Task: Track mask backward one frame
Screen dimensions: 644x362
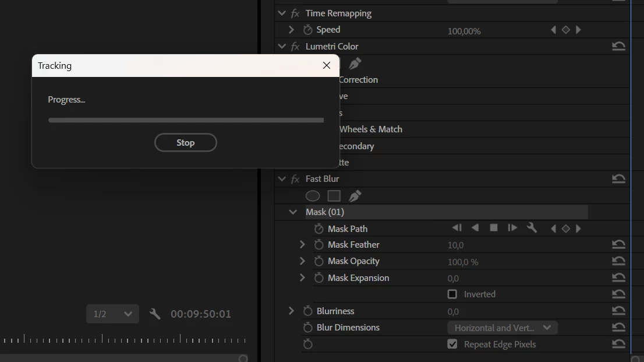Action: pyautogui.click(x=457, y=228)
